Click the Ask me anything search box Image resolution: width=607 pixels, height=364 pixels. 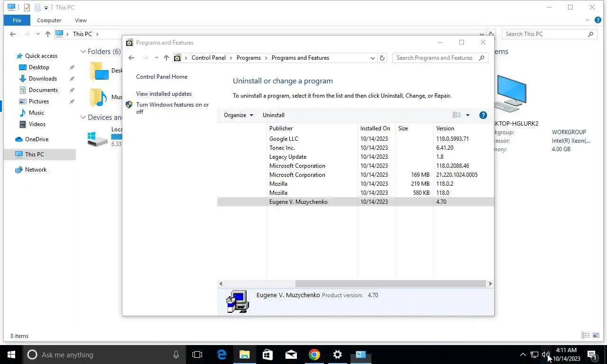(104, 355)
